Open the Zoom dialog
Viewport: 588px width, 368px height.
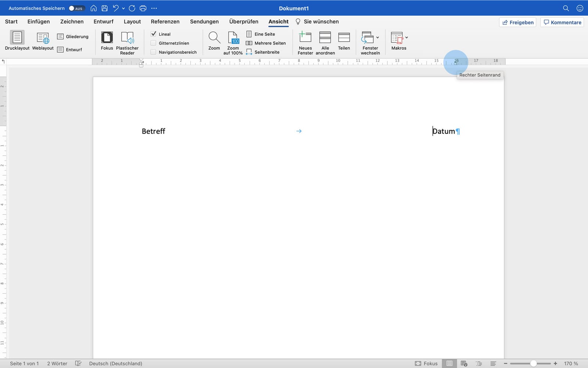(214, 40)
